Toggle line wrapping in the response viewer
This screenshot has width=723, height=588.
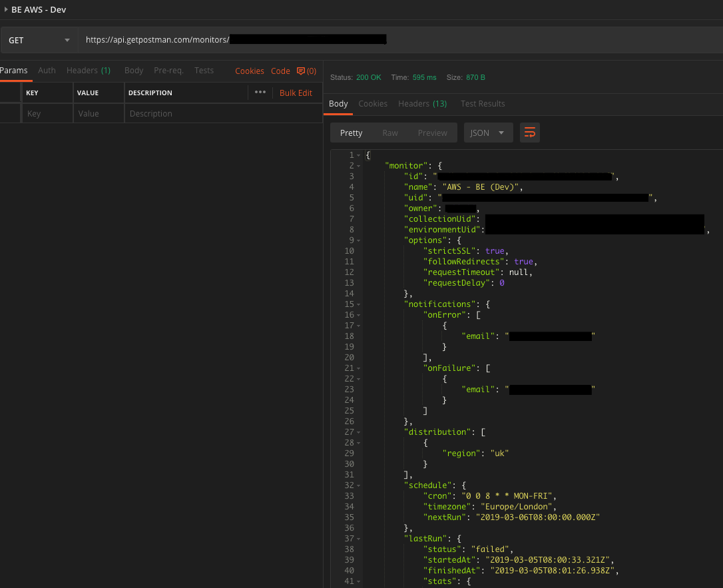(x=529, y=133)
